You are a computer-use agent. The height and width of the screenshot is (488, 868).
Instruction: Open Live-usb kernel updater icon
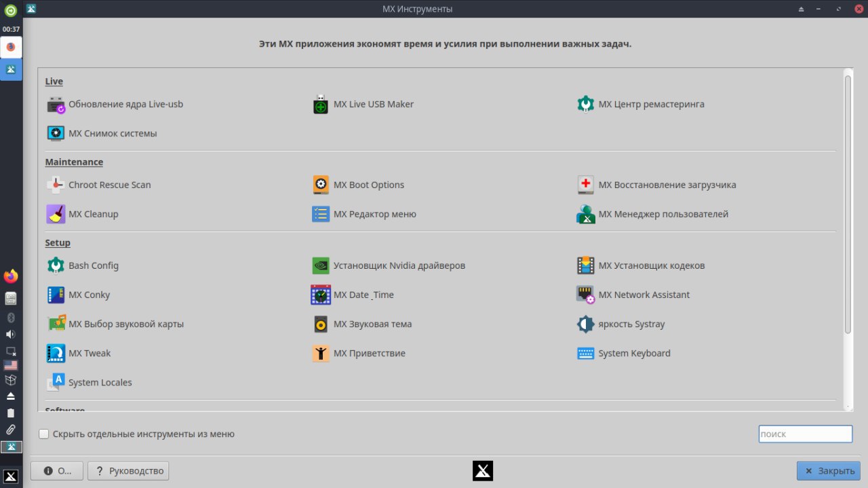56,105
